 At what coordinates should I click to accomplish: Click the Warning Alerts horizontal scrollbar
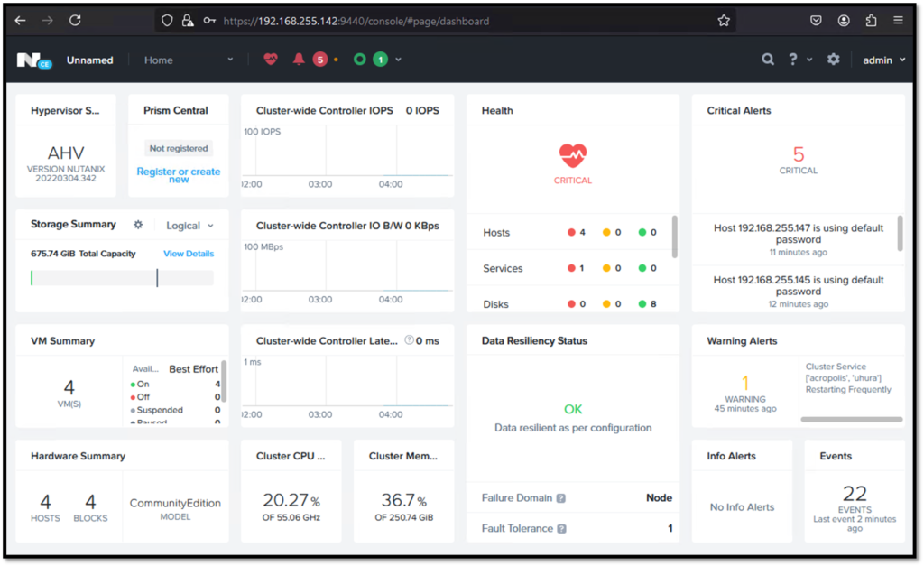(852, 419)
